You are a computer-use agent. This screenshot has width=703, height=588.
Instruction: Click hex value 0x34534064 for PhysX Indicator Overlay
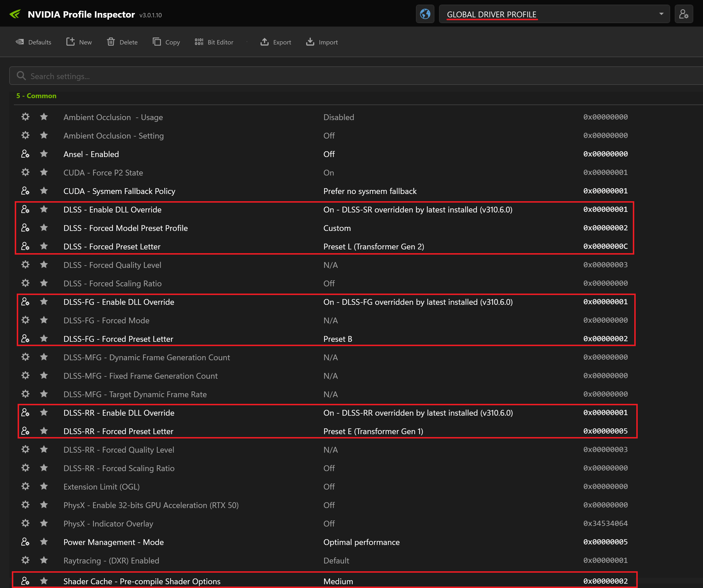[606, 523]
